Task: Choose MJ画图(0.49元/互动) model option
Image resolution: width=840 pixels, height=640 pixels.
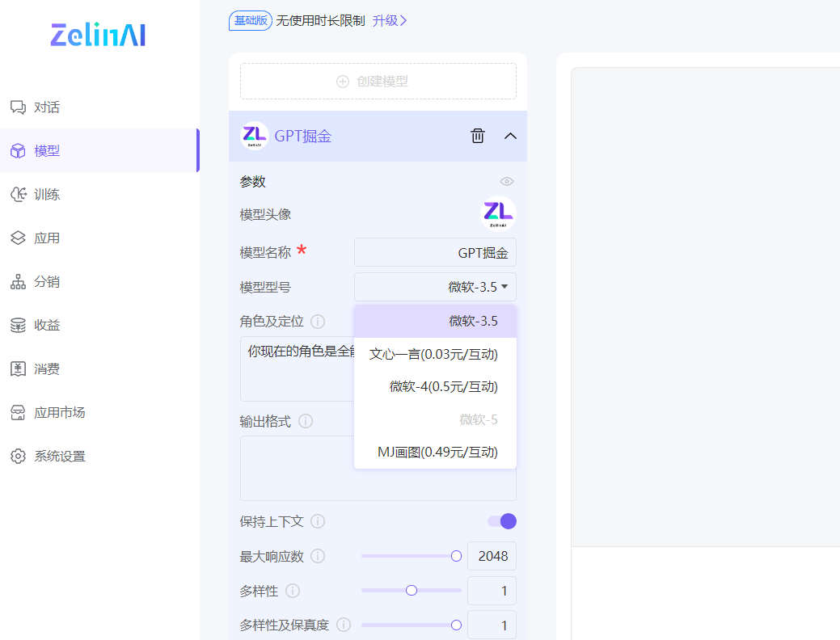Action: tap(435, 452)
